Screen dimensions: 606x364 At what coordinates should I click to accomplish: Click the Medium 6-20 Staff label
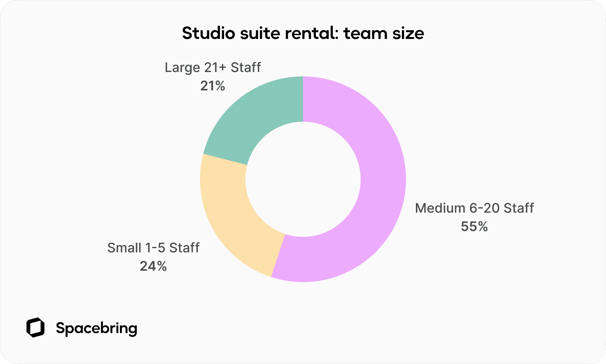click(x=474, y=208)
